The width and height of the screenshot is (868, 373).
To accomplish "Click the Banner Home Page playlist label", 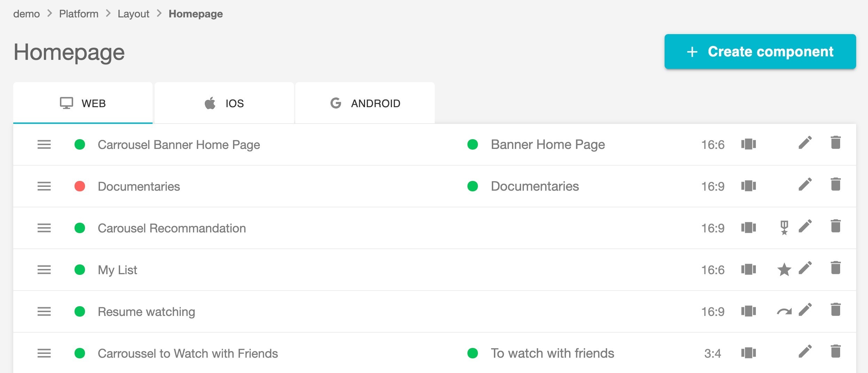I will 548,145.
